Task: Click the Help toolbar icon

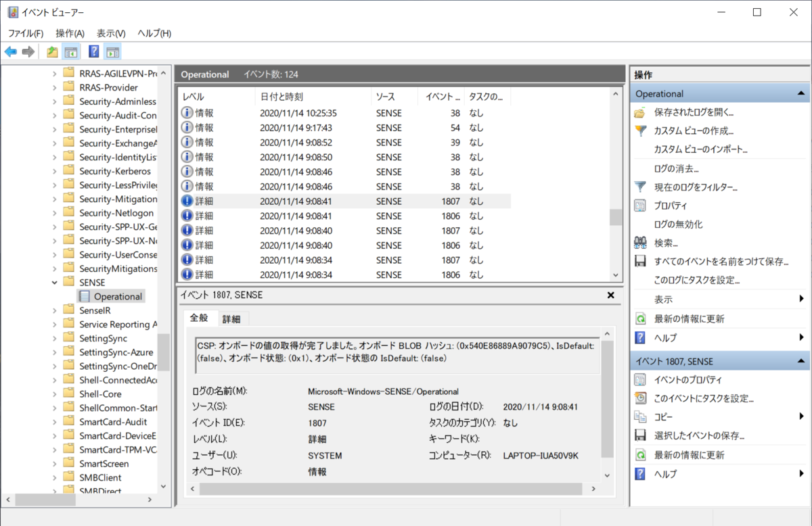Action: tap(94, 51)
